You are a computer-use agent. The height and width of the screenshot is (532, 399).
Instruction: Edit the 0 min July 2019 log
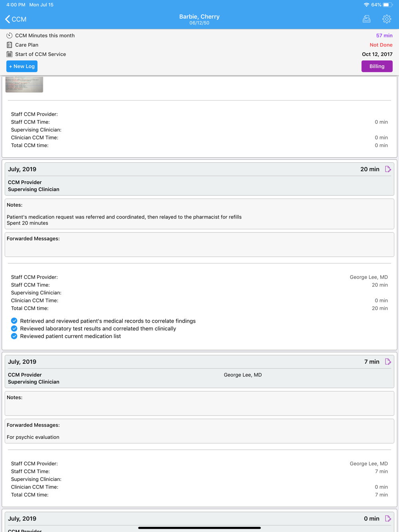point(388,518)
